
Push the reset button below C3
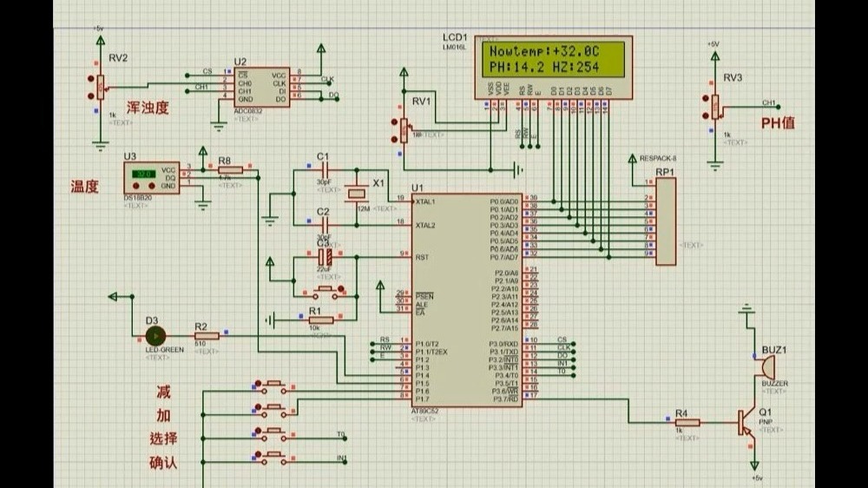pos(325,292)
